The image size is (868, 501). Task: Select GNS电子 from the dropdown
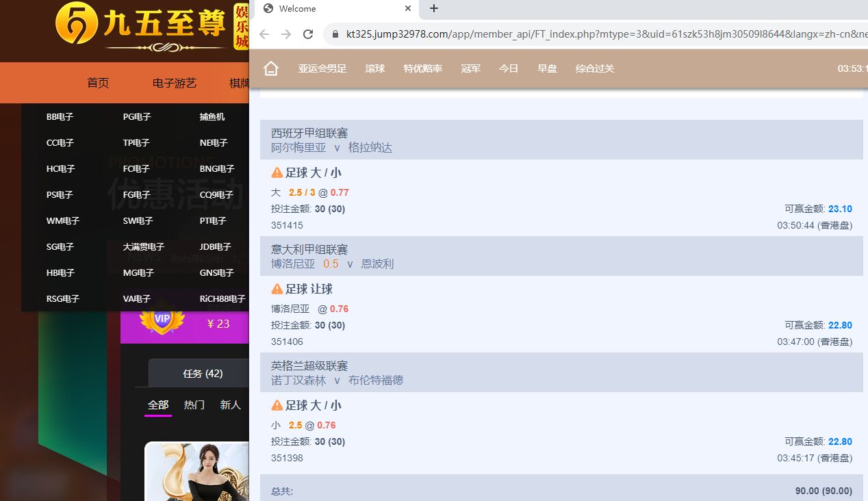pyautogui.click(x=217, y=273)
